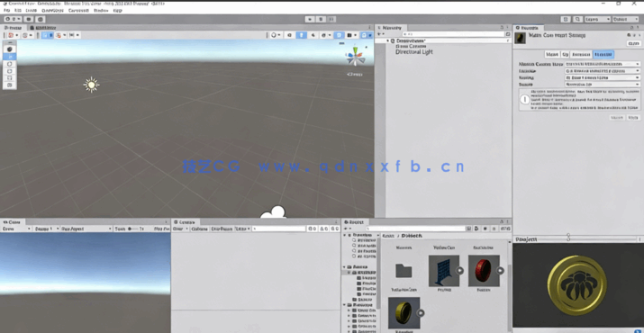Select the Transform tool at overlay bottom

coord(9,85)
